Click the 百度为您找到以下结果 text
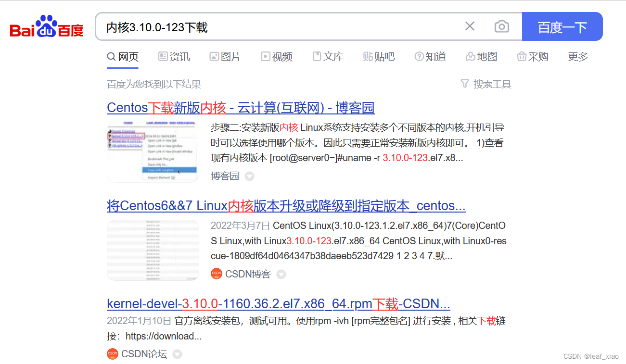Image resolution: width=626 pixels, height=364 pixels. click(154, 85)
